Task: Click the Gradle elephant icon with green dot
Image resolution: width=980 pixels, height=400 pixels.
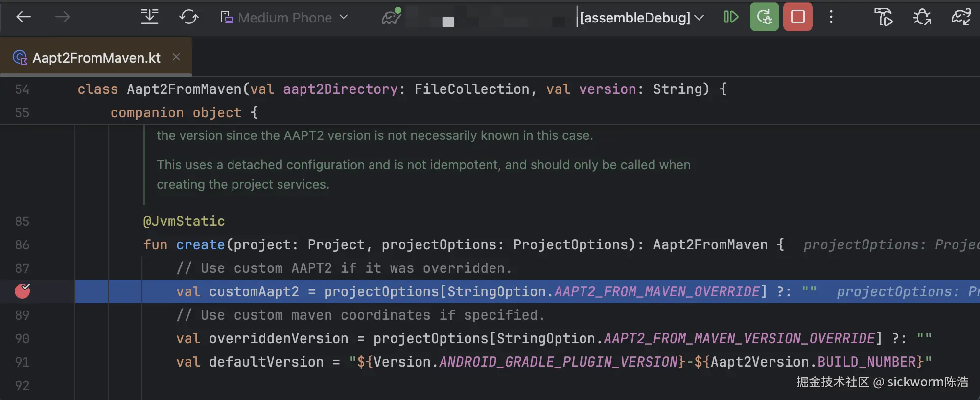Action: (x=391, y=18)
